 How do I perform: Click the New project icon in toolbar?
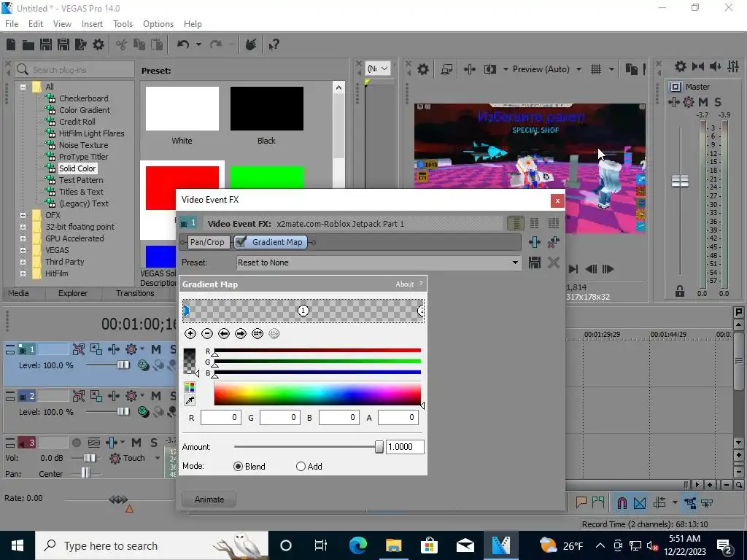[11, 44]
